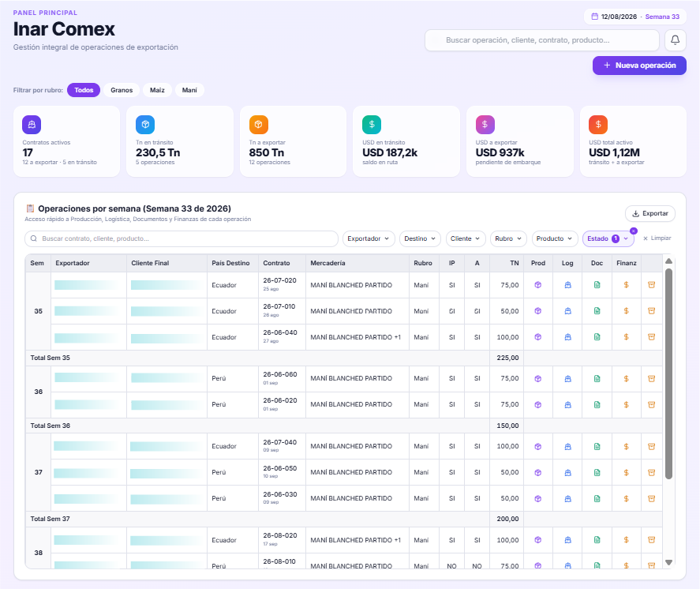Click contract number 26-06-060

click(x=280, y=374)
